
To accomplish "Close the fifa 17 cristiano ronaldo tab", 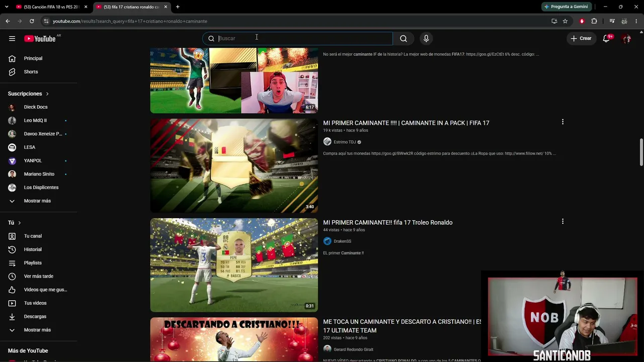I will (x=166, y=7).
